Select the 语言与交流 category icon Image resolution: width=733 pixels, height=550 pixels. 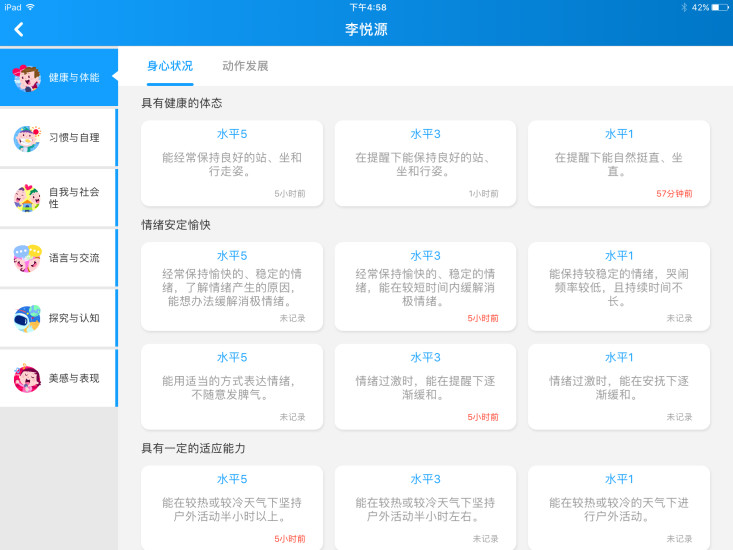(27, 258)
